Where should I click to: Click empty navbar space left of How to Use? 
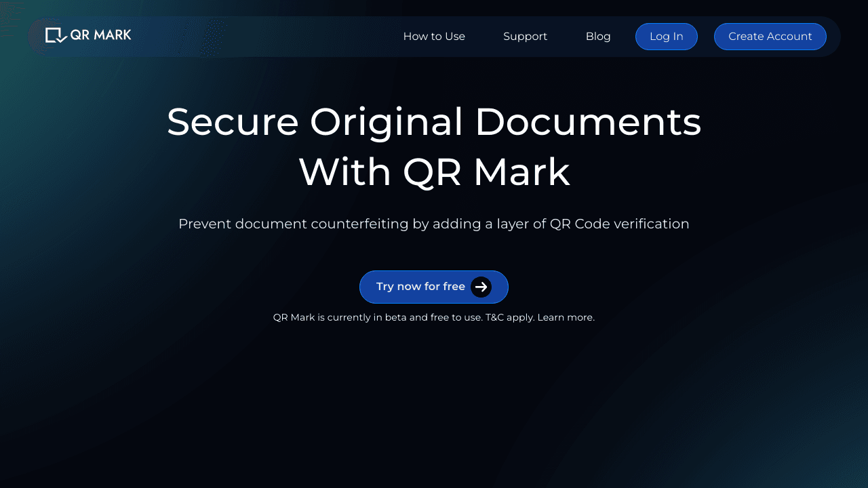pyautogui.click(x=285, y=37)
